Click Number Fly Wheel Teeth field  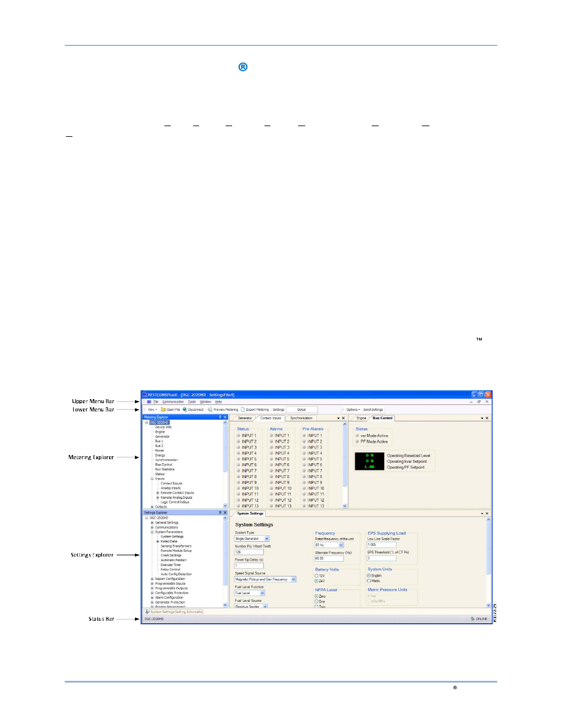[249, 552]
